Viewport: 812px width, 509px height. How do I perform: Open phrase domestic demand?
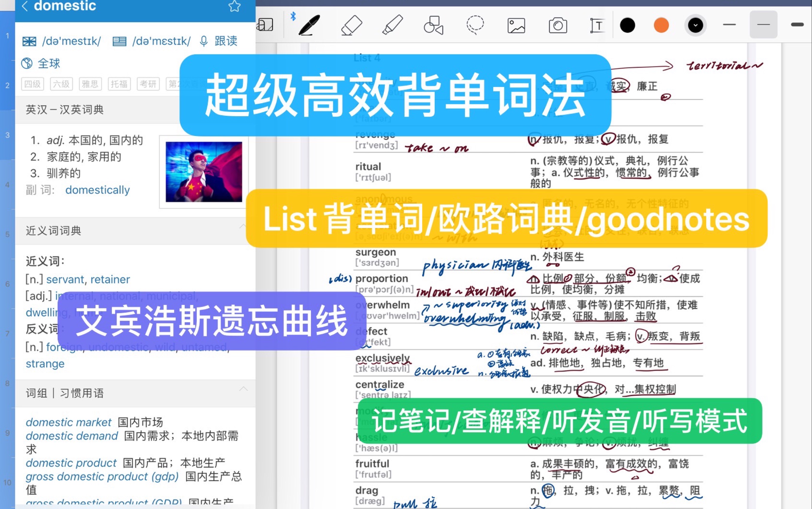[72, 436]
